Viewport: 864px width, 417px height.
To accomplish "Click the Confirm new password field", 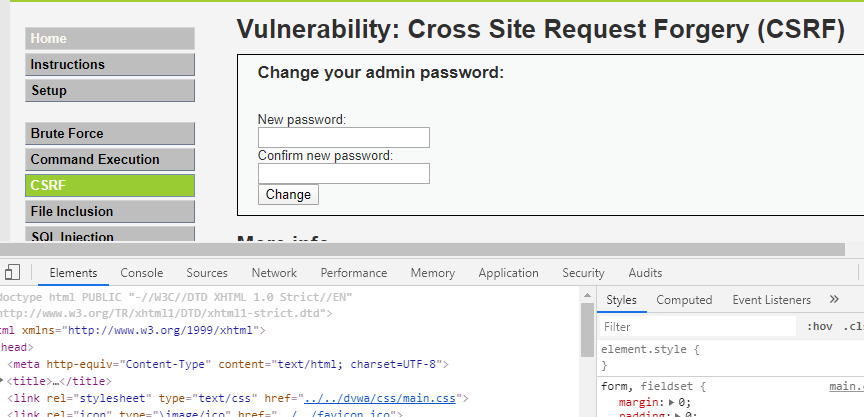I will (x=343, y=174).
